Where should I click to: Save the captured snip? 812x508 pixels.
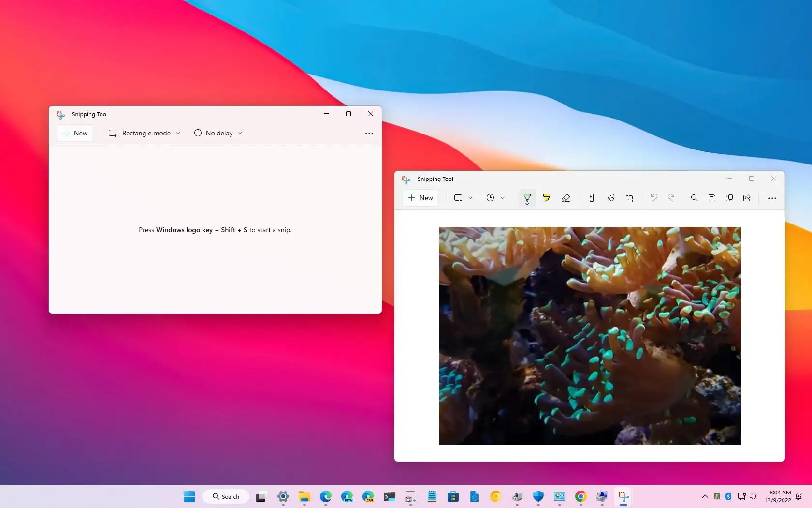coord(711,198)
